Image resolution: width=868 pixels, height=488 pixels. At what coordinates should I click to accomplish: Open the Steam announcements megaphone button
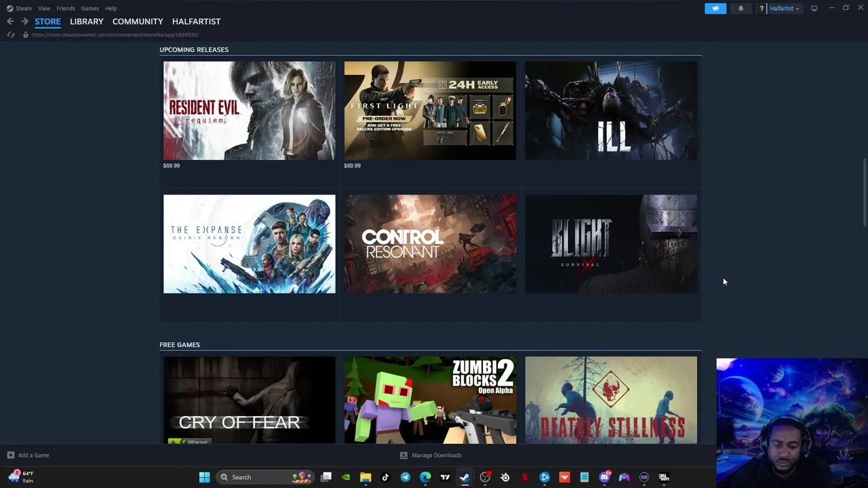(x=715, y=8)
